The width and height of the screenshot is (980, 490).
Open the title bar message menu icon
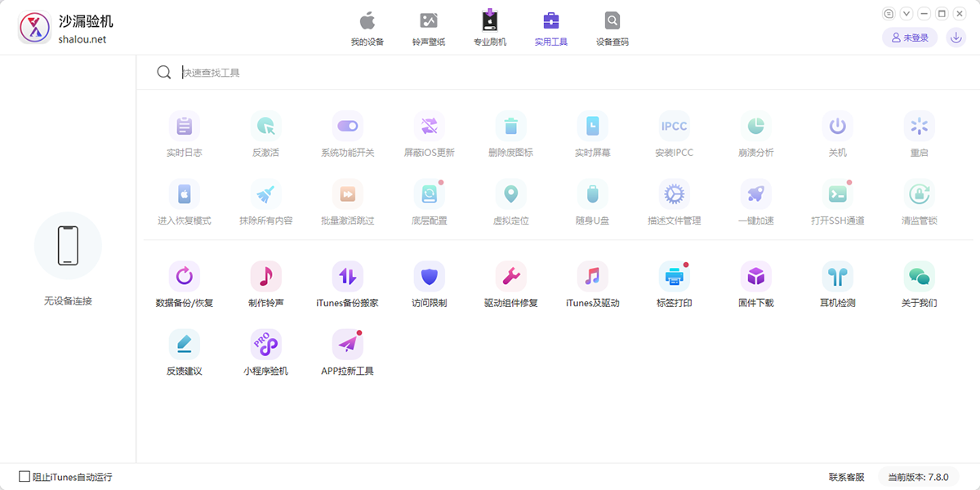point(889,14)
